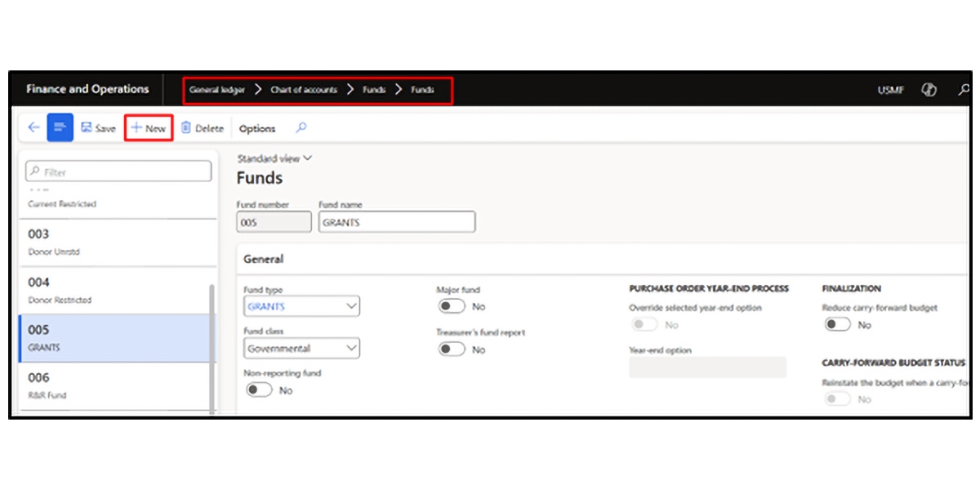Screen dimensions: 980x490
Task: Click the toolbar search magnifier icon
Action: (x=301, y=128)
